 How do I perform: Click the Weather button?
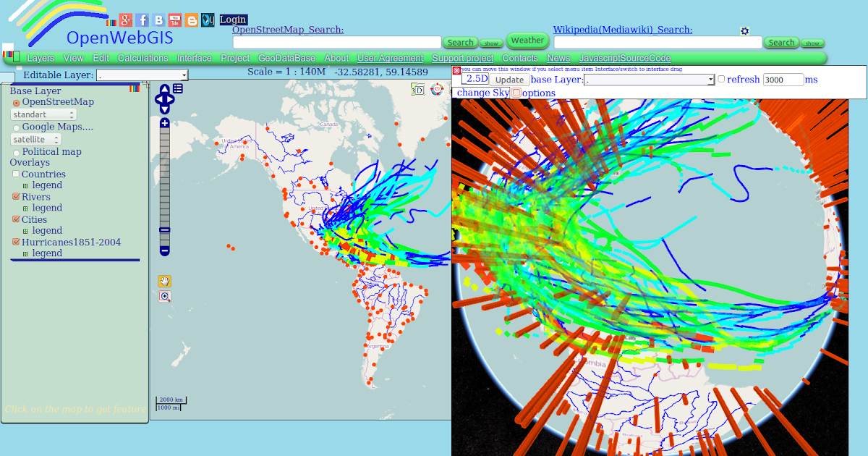(x=528, y=40)
